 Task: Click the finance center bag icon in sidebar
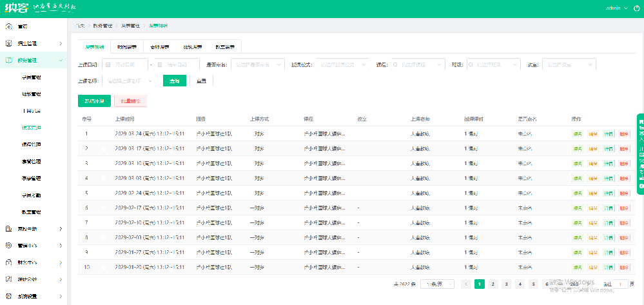pos(8,262)
